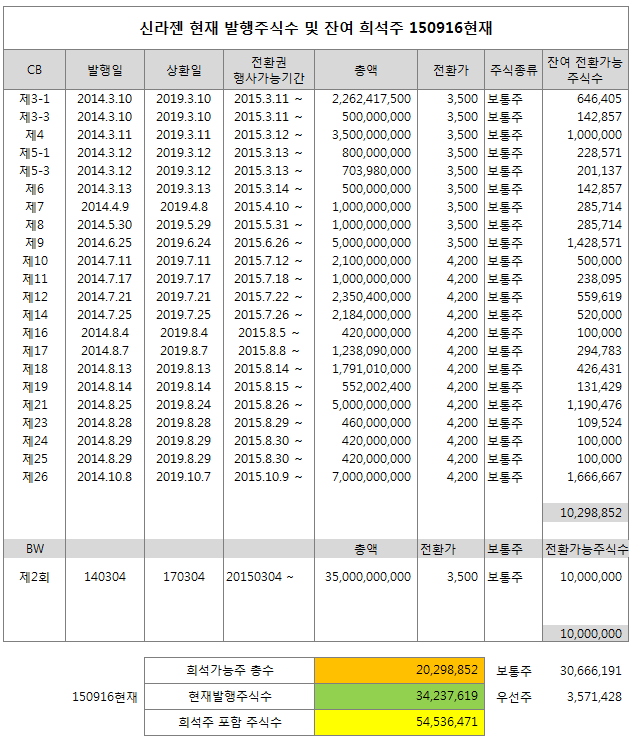Click the '전환권 행사가능기간' header cell
The image size is (634, 744).
(269, 70)
